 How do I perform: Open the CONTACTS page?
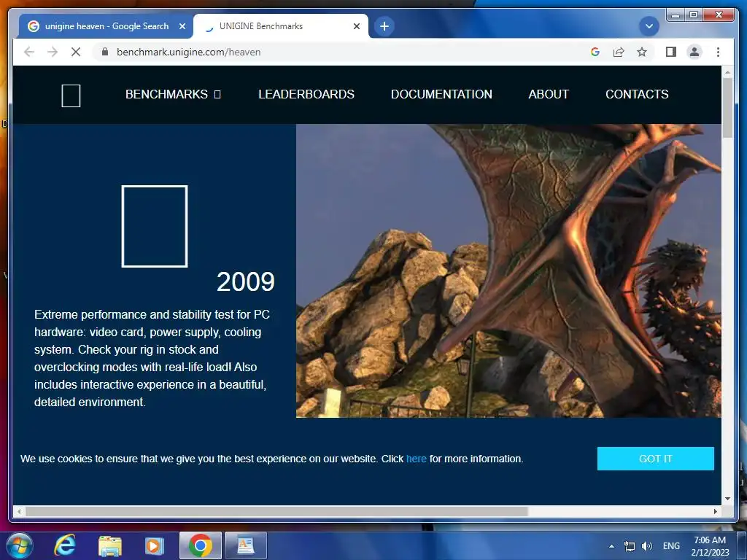click(637, 94)
